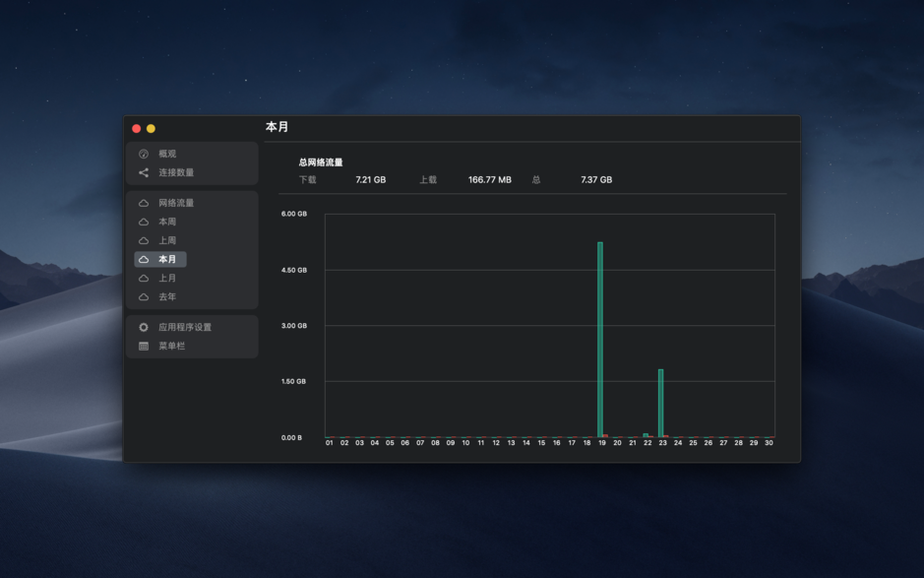Click the day 15 axis label
Screen dimensions: 924x578
point(541,443)
